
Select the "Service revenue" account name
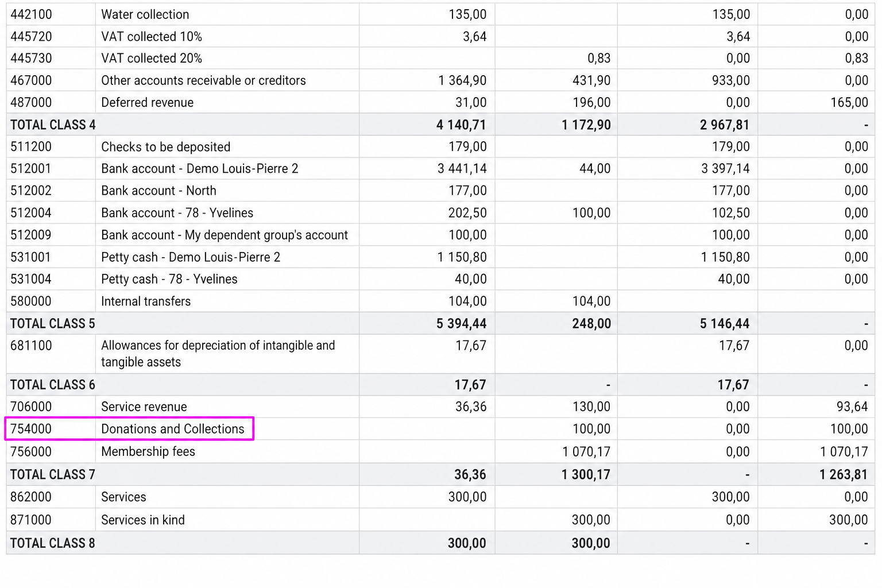pos(144,407)
